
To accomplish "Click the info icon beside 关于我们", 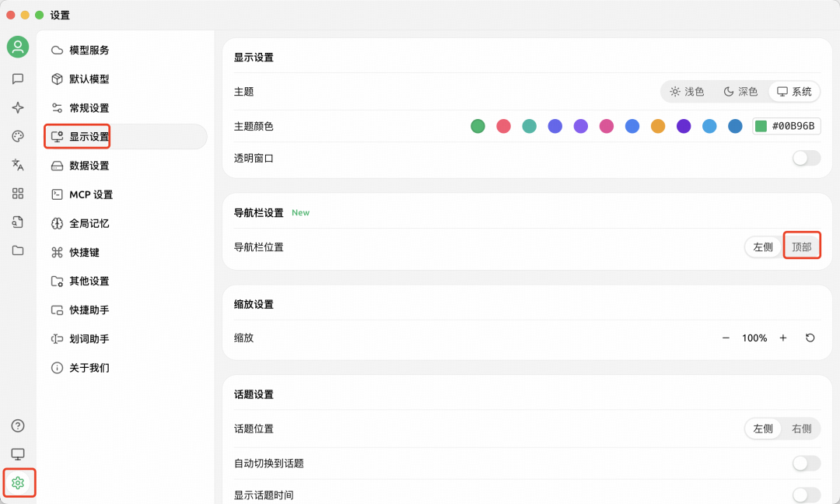I will coord(57,368).
